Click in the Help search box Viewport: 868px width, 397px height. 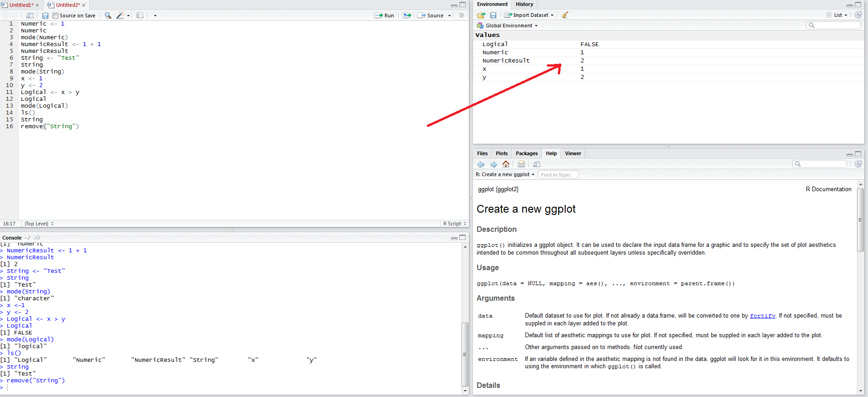820,164
